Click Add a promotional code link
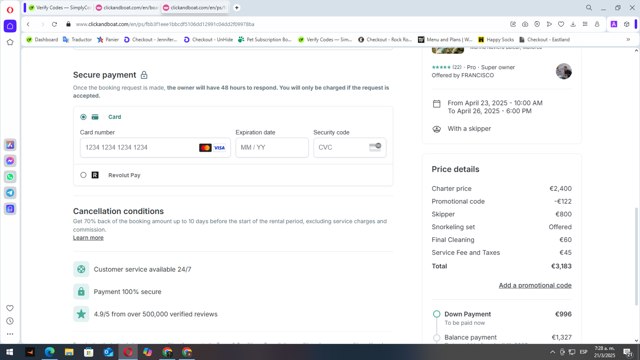The height and width of the screenshot is (360, 640). (535, 285)
